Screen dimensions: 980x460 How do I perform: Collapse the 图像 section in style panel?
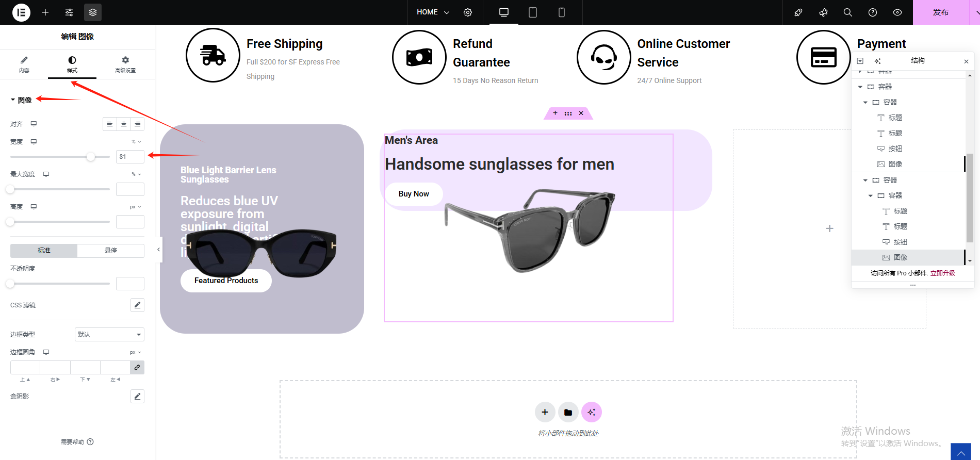(x=21, y=100)
